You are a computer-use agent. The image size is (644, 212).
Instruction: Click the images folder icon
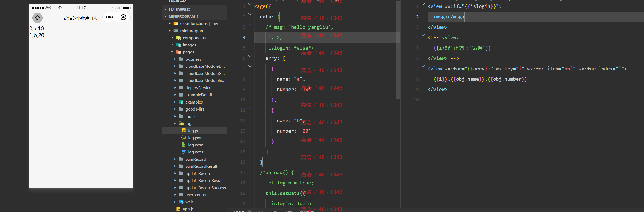pos(179,45)
